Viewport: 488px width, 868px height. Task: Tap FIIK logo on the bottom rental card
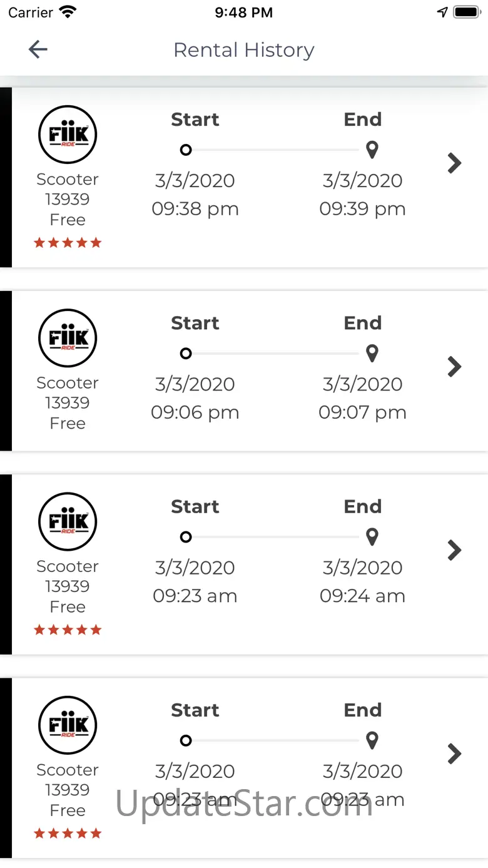(x=68, y=725)
